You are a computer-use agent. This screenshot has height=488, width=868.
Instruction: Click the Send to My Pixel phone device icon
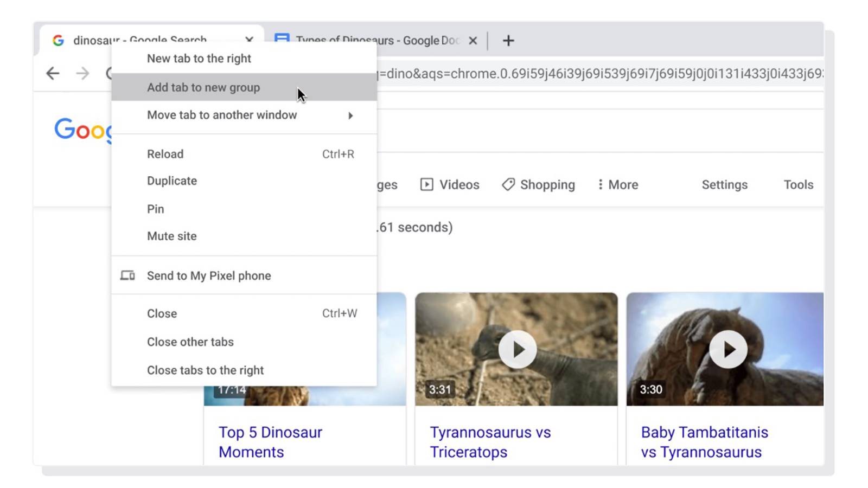point(127,275)
